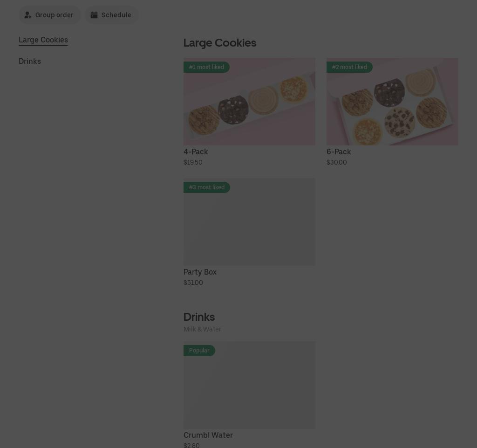
Task: Click the Group order person icon
Action: tap(27, 15)
